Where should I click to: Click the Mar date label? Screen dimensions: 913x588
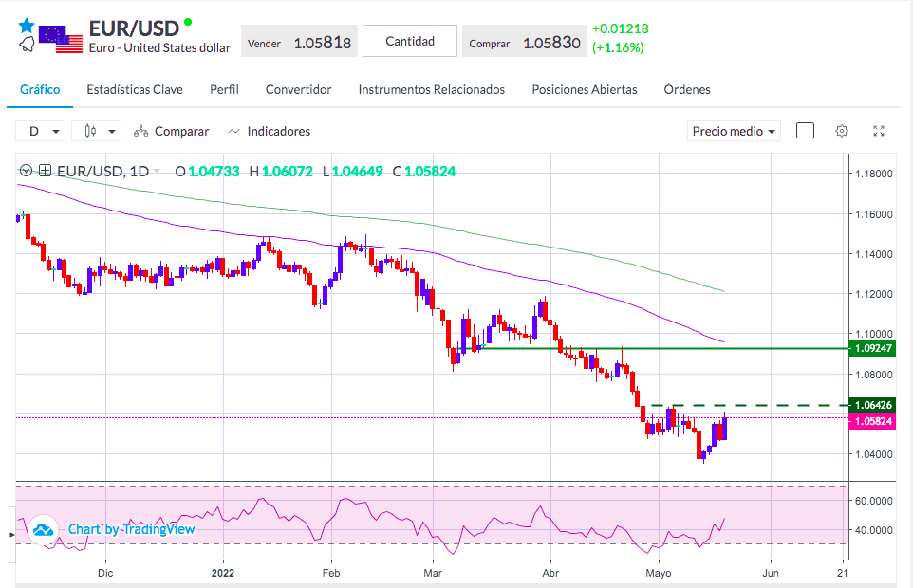(433, 573)
